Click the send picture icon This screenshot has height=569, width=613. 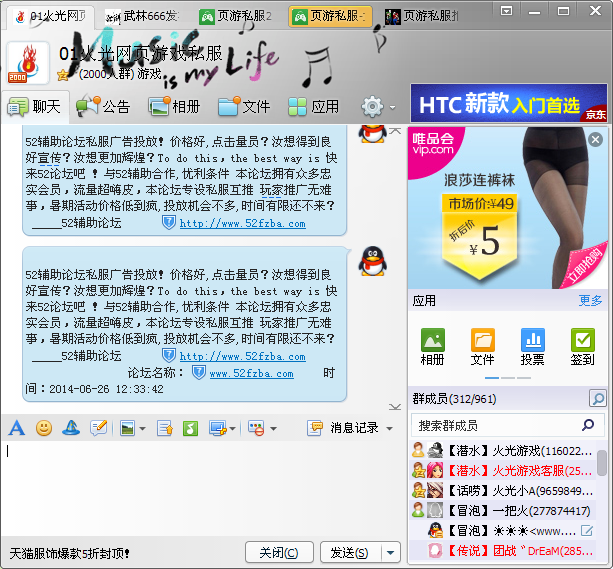pos(127,428)
